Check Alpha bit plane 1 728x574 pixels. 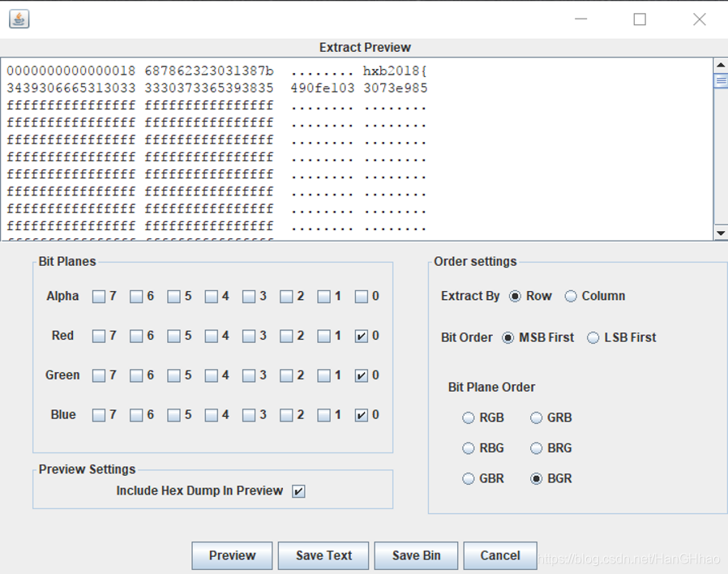323,296
